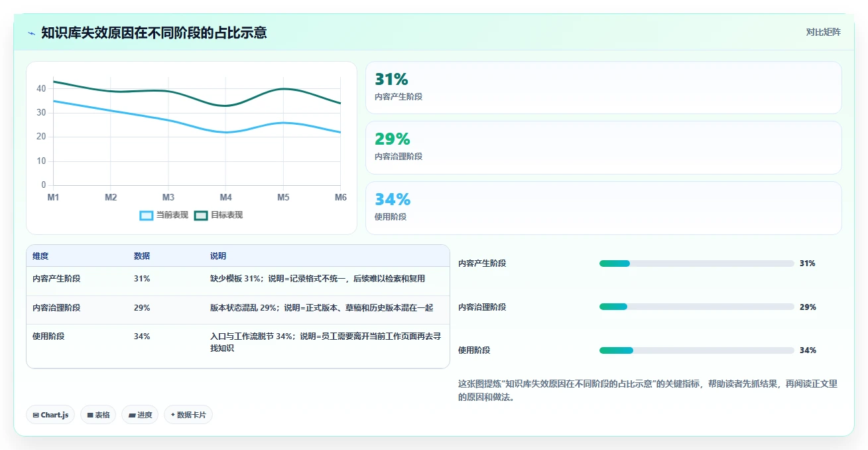Click the M6 x-axis label

tap(340, 197)
